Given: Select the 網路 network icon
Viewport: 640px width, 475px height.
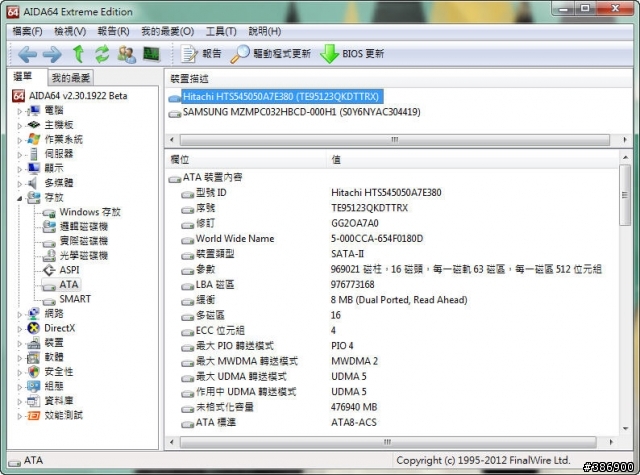Looking at the screenshot, I should (33, 314).
